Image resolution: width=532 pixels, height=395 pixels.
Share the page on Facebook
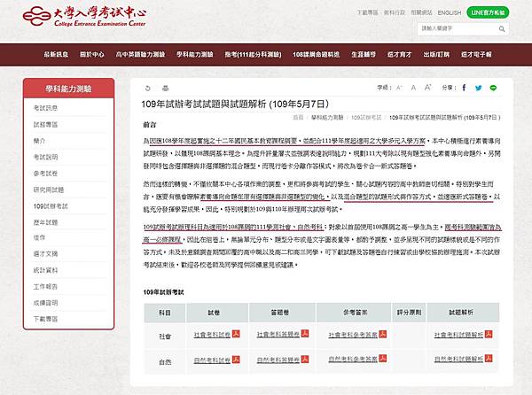(464, 88)
